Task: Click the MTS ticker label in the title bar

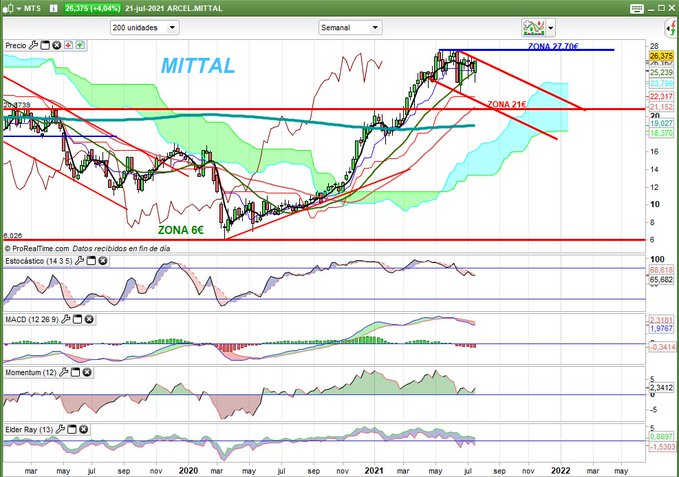Action: 32,8
